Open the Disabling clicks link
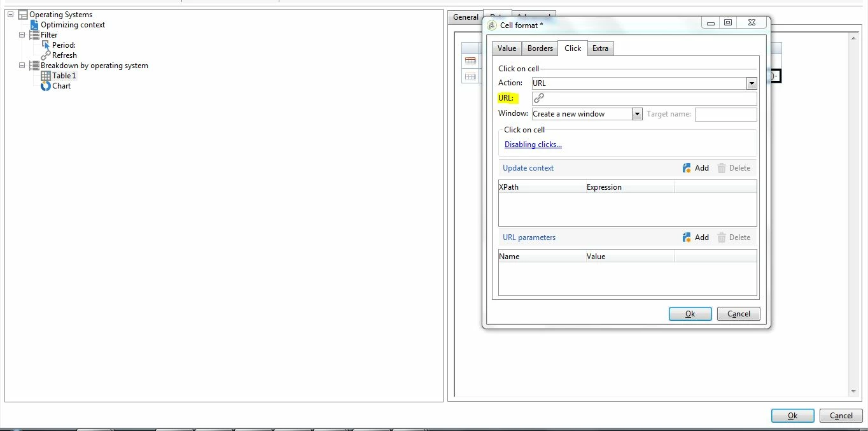Viewport: 868px width, 431px height. point(533,145)
